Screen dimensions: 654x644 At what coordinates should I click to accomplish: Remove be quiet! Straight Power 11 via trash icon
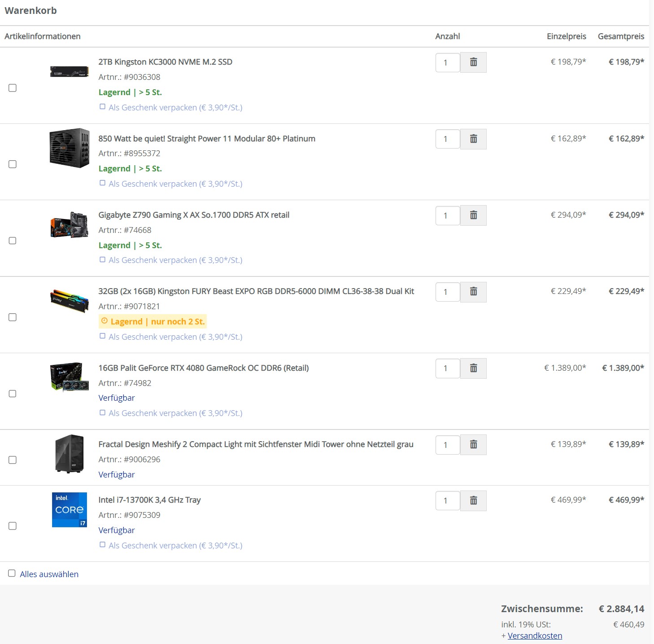(x=473, y=139)
